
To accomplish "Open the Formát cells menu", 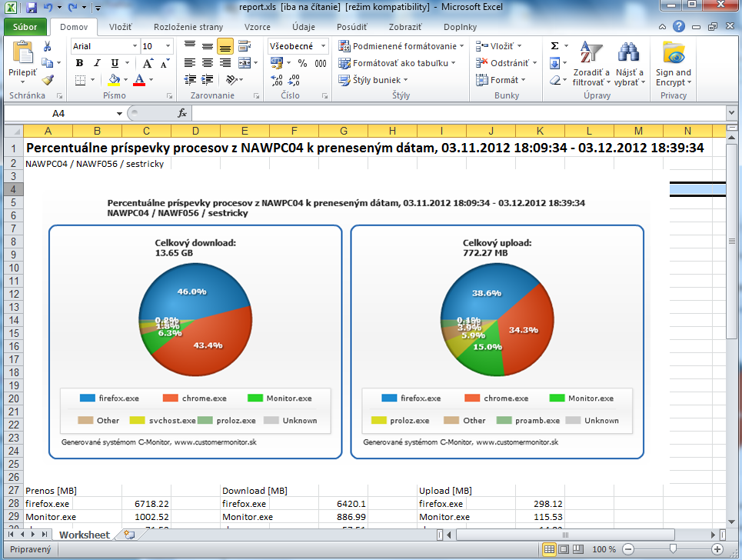I will point(501,80).
